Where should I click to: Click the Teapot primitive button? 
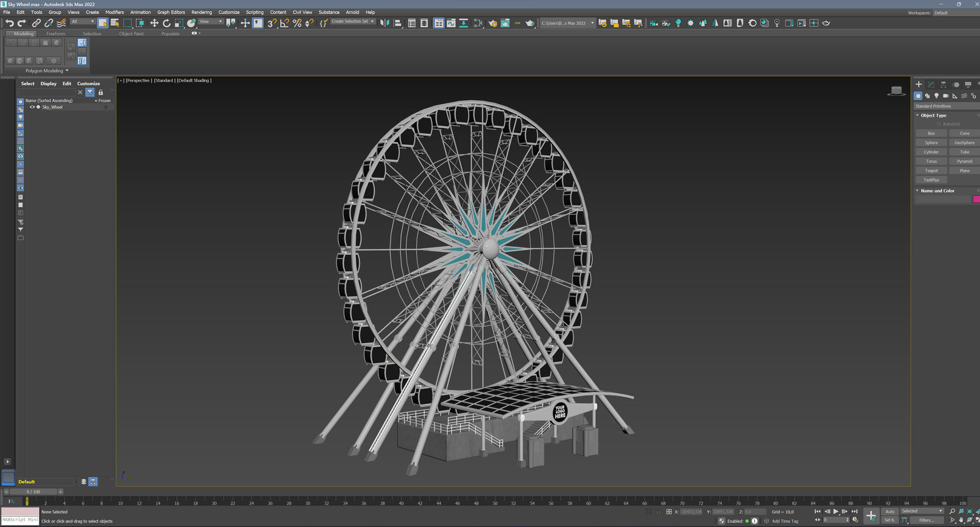pyautogui.click(x=931, y=171)
